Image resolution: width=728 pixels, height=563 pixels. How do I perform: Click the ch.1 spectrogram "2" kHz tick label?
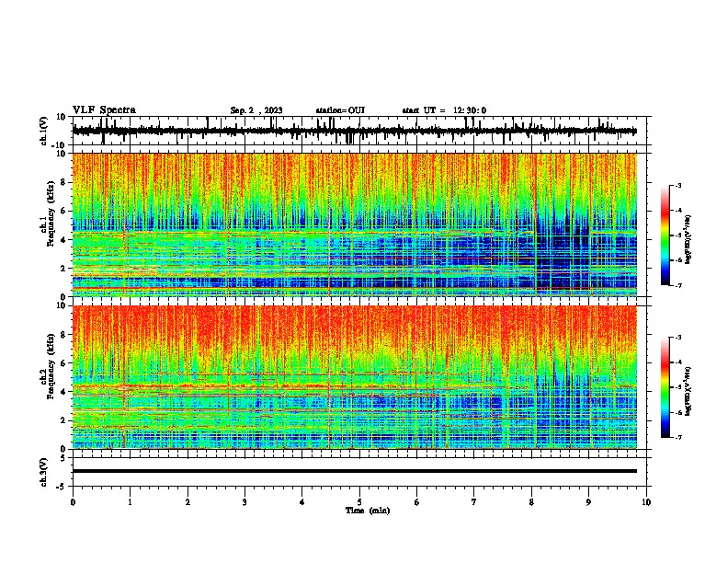point(63,269)
